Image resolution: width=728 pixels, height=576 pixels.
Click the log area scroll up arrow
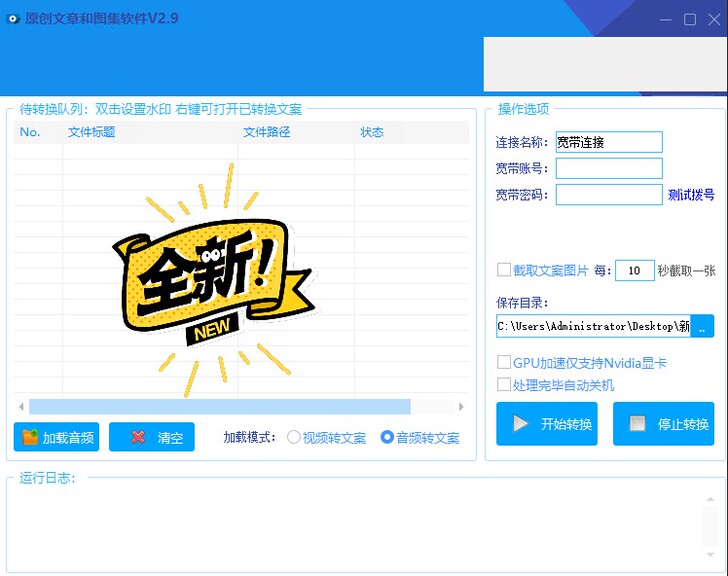(x=710, y=500)
